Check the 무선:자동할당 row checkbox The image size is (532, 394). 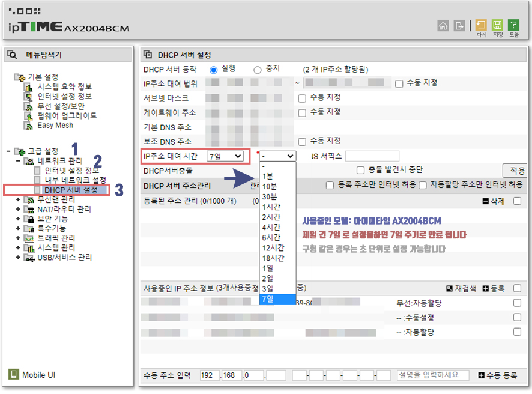click(x=517, y=302)
